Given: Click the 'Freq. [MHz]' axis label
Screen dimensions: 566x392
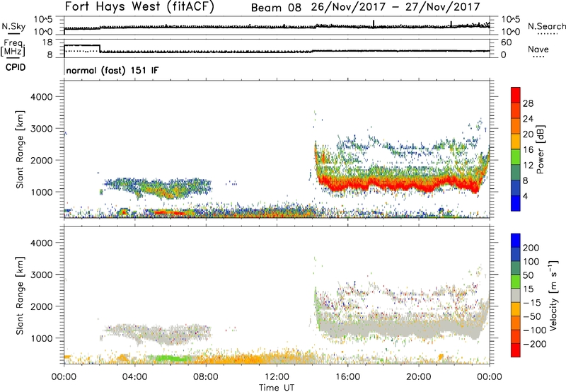Looking at the screenshot, I should click(13, 47).
